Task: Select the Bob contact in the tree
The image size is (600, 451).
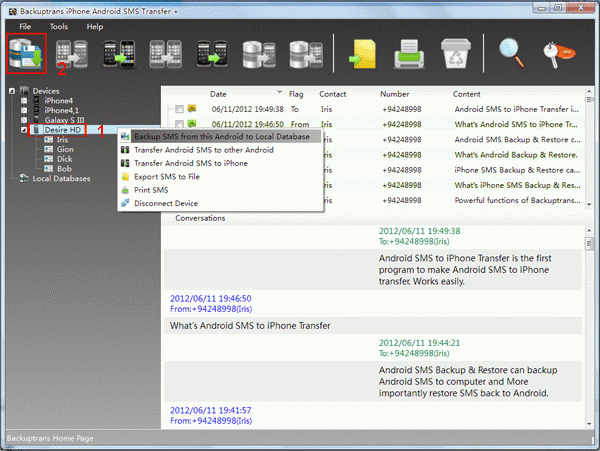Action: coord(64,169)
